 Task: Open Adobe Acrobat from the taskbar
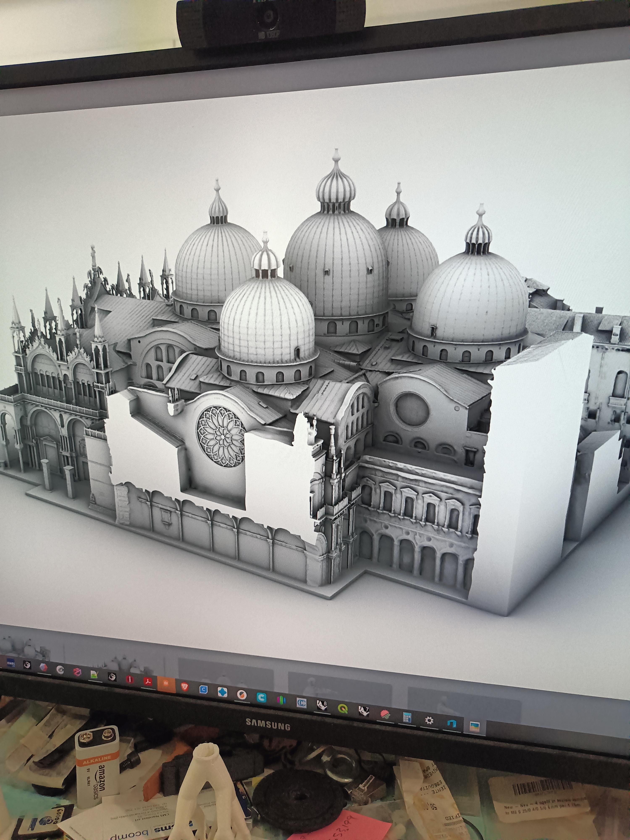click(148, 681)
